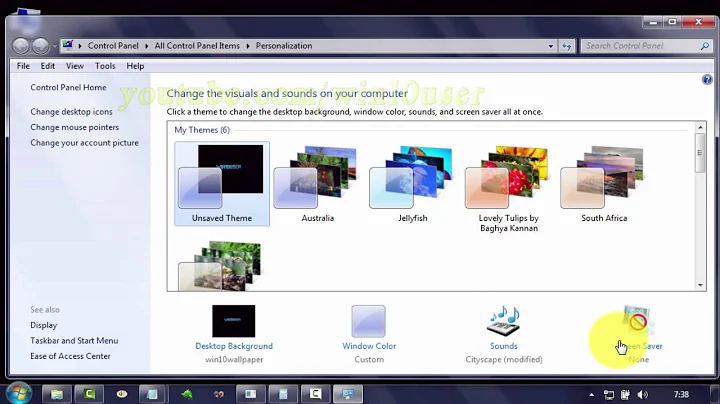
Task: Click the theme list vertical scrollbar
Action: 700,200
